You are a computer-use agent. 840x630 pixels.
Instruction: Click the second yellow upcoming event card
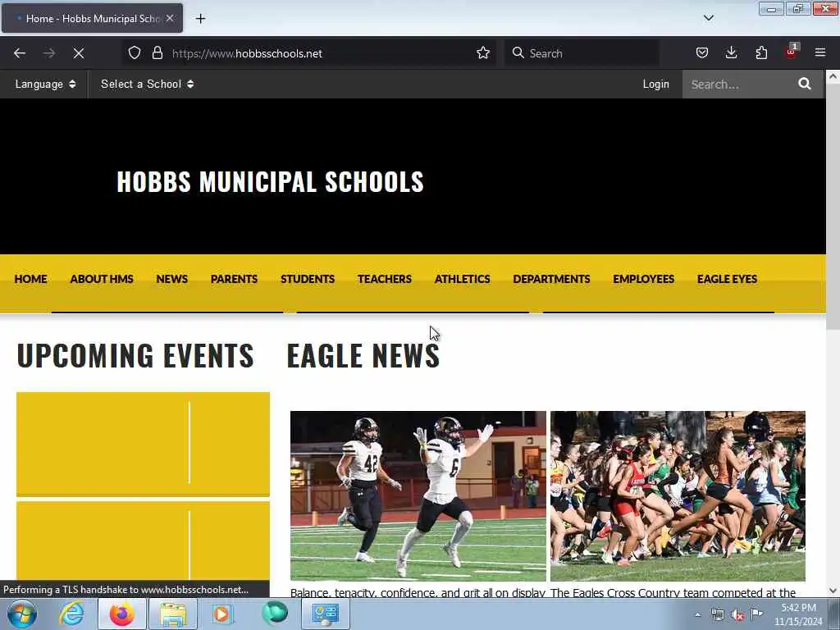coord(143,541)
